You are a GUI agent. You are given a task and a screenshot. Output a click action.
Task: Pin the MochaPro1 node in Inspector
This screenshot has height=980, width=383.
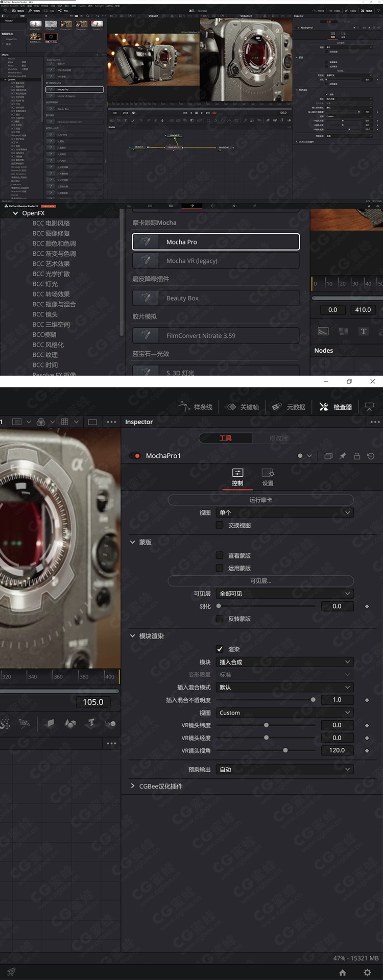click(343, 456)
